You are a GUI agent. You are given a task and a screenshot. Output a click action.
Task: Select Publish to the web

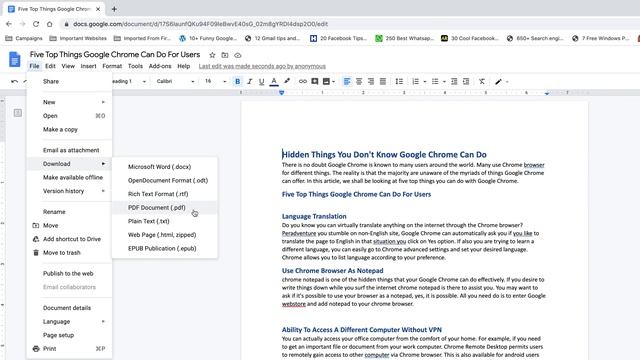(x=69, y=273)
